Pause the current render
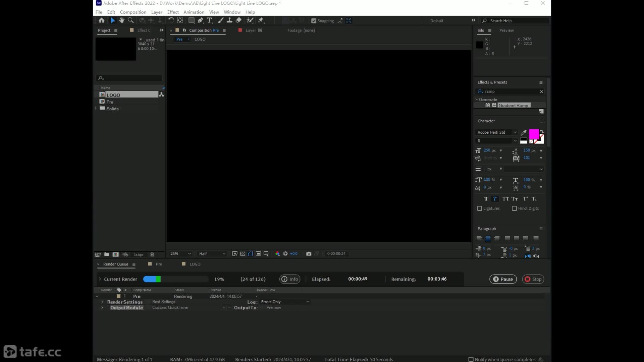Image resolution: width=644 pixels, height=362 pixels. [x=503, y=279]
